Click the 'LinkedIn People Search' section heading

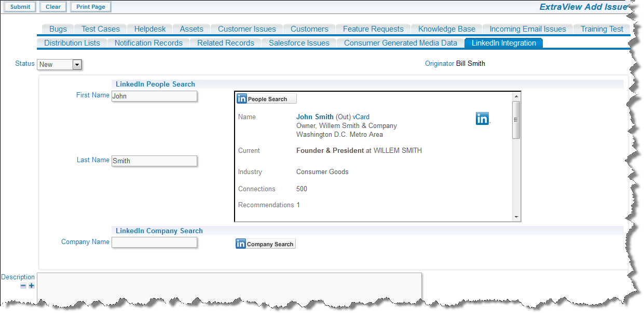(155, 84)
